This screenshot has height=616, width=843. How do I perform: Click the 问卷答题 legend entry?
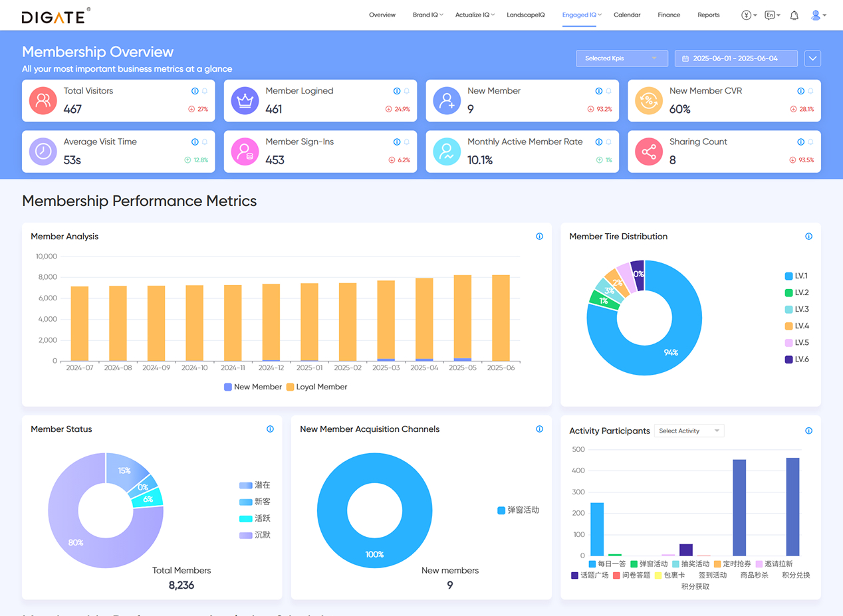coord(632,575)
